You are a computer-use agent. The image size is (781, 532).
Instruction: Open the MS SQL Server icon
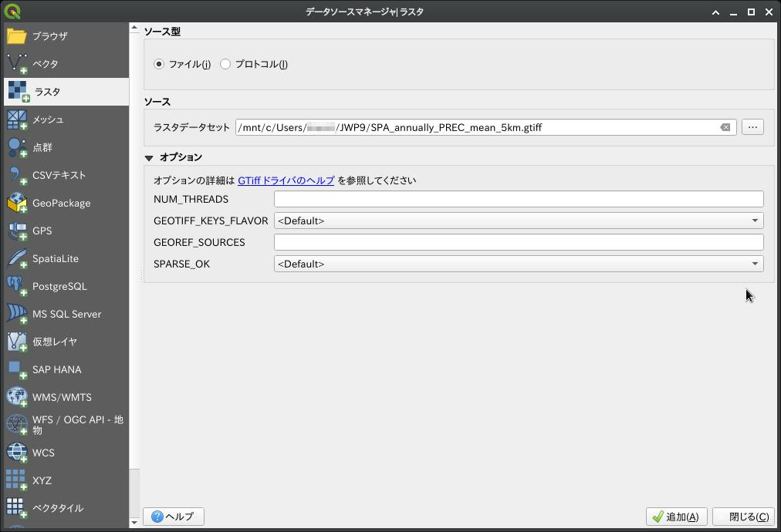[x=17, y=314]
